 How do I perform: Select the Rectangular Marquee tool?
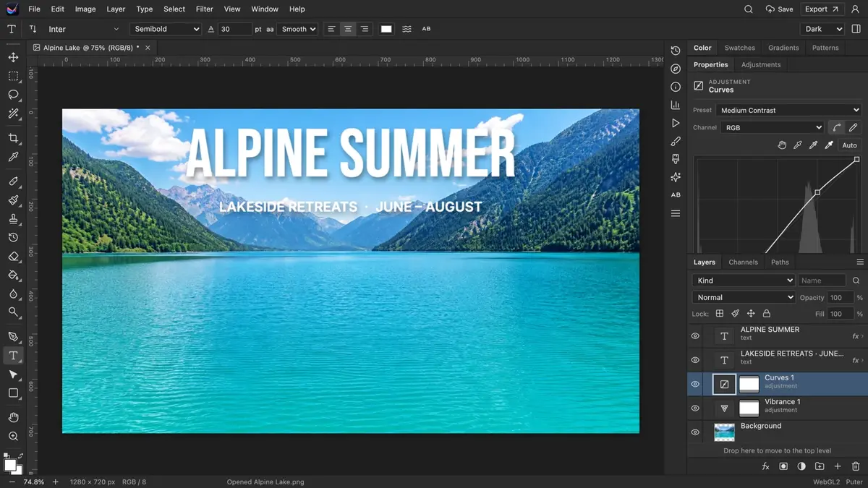[x=13, y=76]
